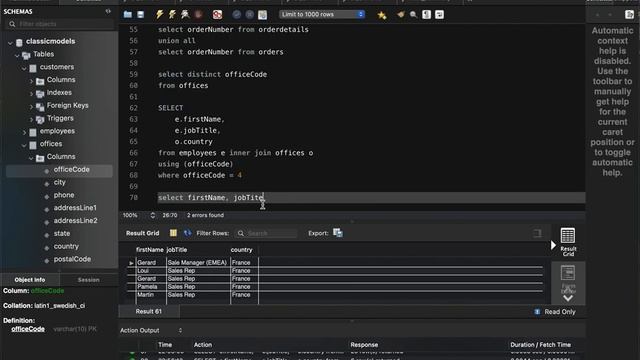
Task: Save snippet with the star icon
Action: click(x=382, y=15)
